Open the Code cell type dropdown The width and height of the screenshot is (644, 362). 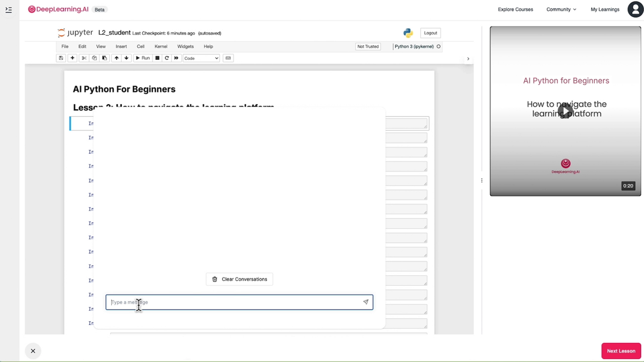[x=201, y=58]
